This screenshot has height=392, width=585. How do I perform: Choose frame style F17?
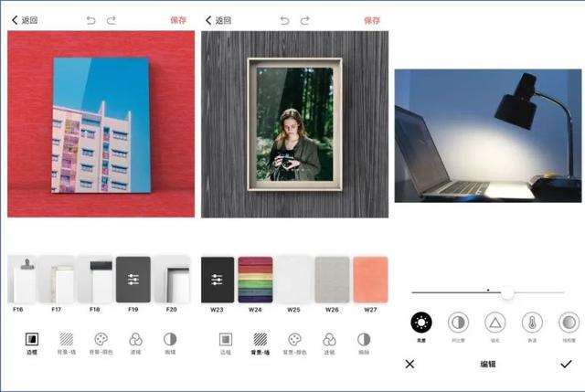[x=57, y=280]
